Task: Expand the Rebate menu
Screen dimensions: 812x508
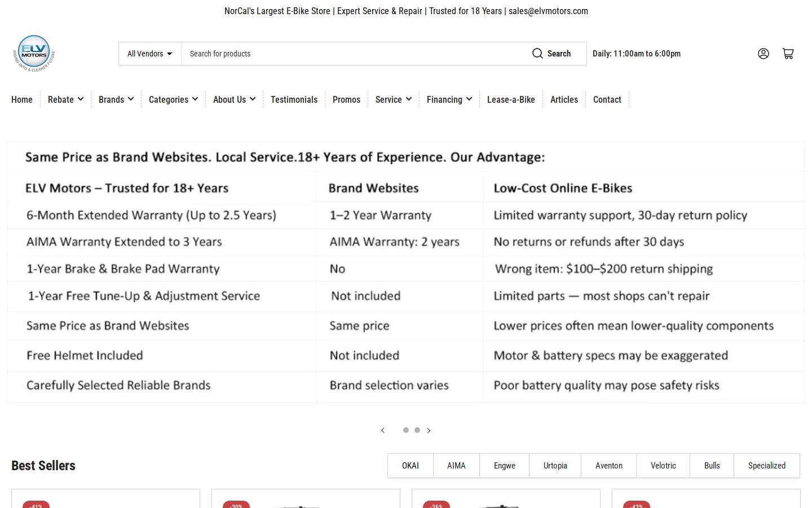Action: click(x=65, y=99)
